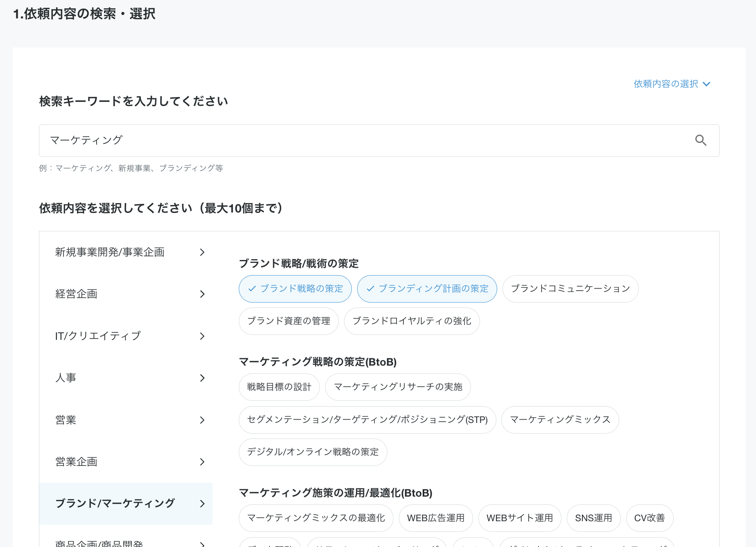Choose セグメンテーション/ターゲティング/ポジショニング(STP)
This screenshot has height=547, width=756.
point(367,420)
